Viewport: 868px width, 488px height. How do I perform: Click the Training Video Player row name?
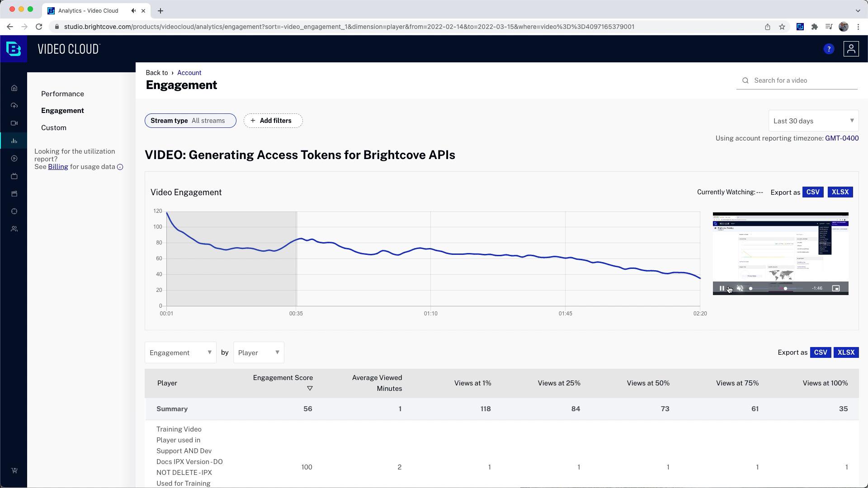coord(189,456)
